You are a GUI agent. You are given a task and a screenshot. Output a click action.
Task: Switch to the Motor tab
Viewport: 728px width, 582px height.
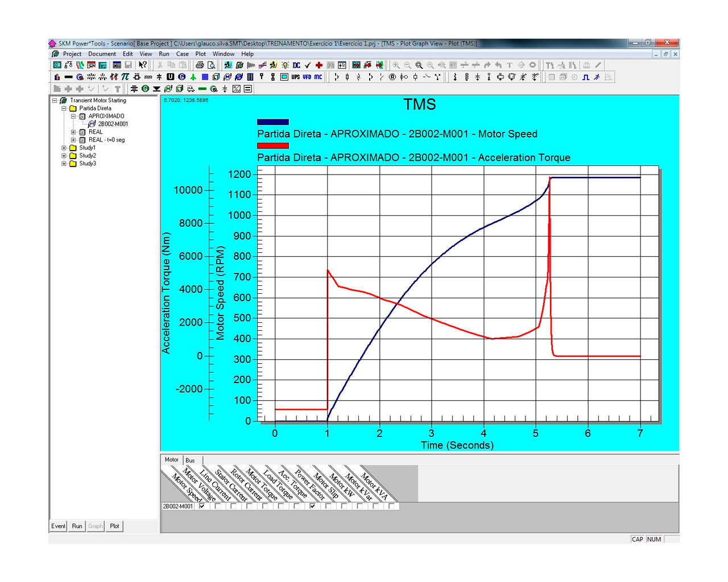tap(172, 460)
